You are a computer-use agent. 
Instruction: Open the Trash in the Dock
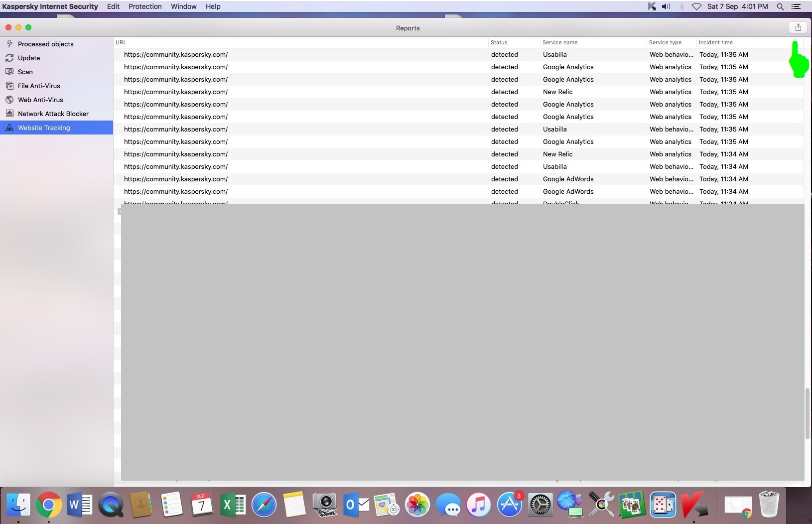click(x=769, y=505)
